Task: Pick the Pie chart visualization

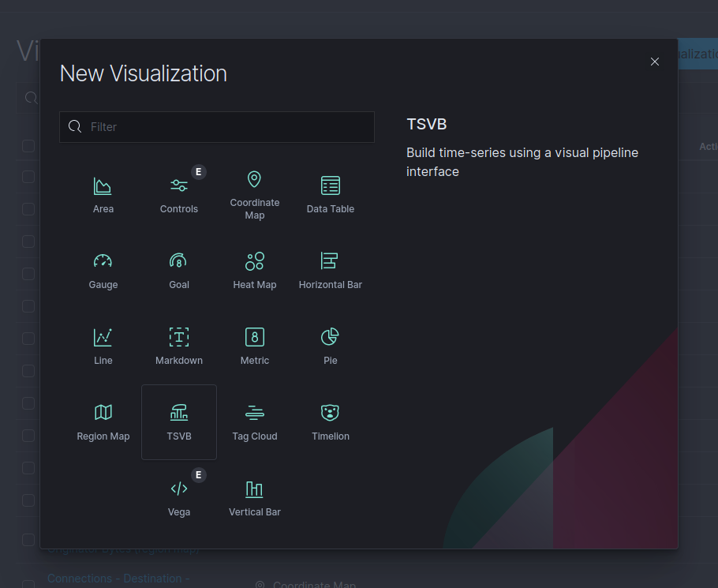Action: [x=330, y=344]
